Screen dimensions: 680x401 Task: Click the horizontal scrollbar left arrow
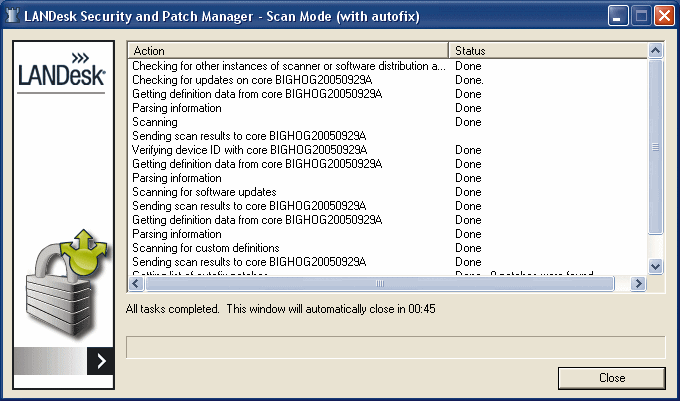point(136,284)
